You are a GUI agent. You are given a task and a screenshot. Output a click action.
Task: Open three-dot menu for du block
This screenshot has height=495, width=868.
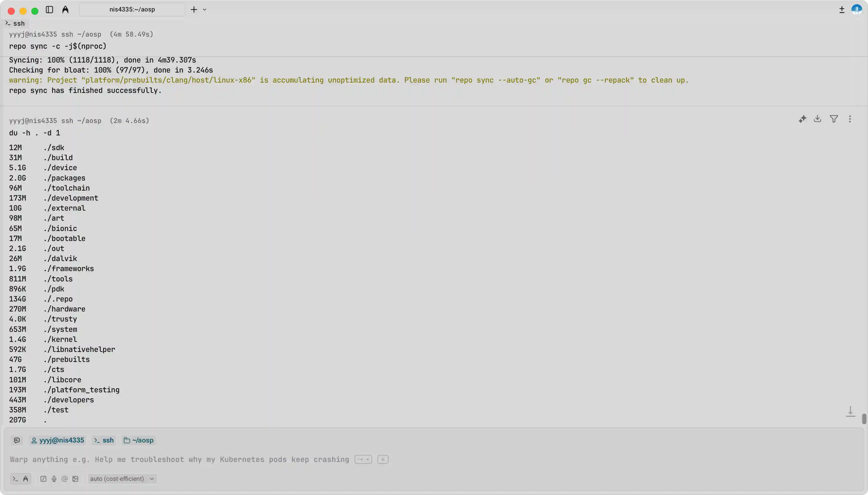[x=850, y=119]
